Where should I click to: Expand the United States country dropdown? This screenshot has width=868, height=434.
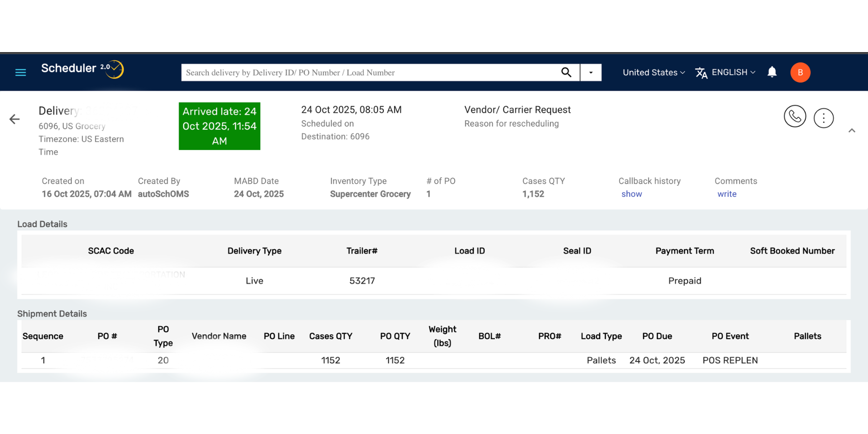(x=653, y=72)
